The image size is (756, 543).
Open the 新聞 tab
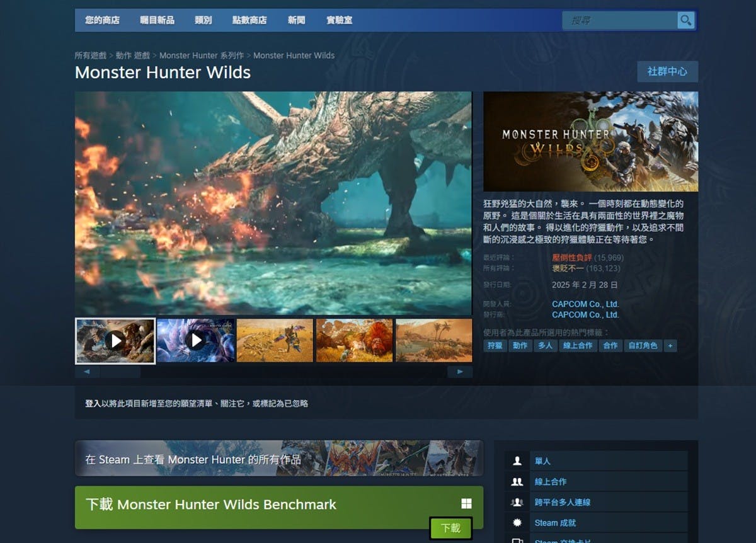[296, 20]
